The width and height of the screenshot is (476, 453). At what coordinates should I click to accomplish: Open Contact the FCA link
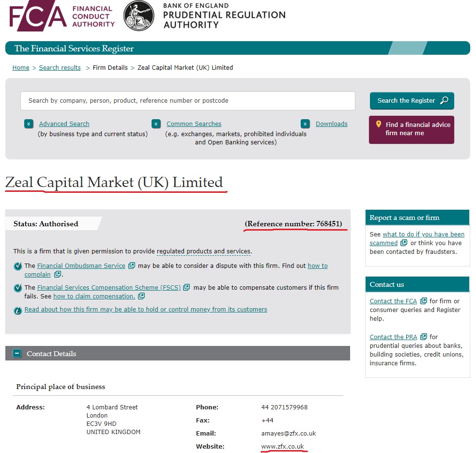coord(393,301)
